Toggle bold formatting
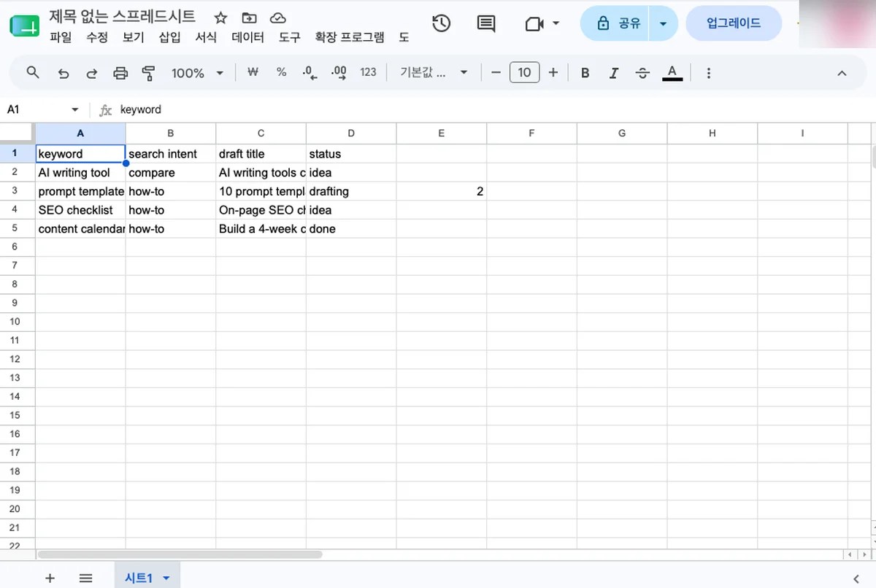 coord(585,73)
